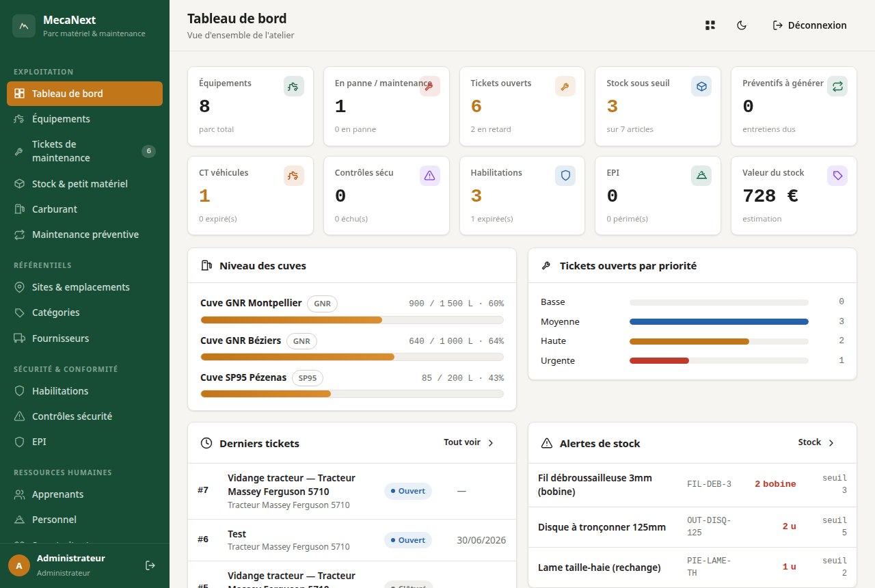Click the Contrôles sécu warning icon
The height and width of the screenshot is (588, 875).
click(430, 176)
